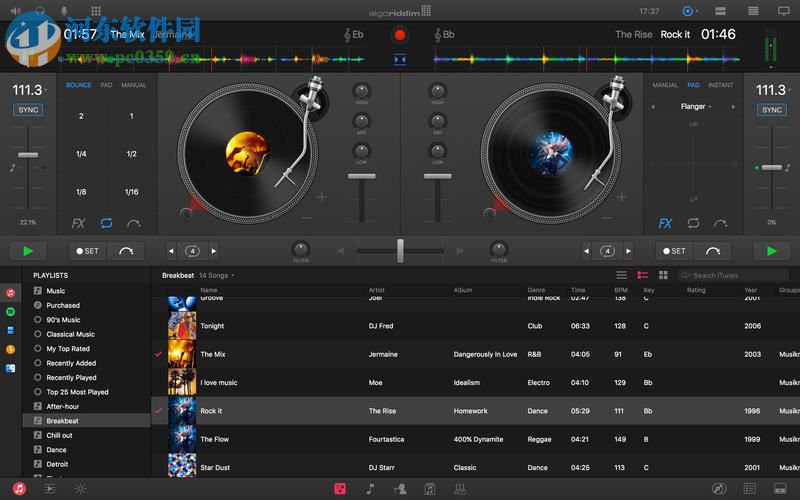Switch to the right deck MANUAL tab
Viewport: 800px width, 500px height.
pyautogui.click(x=665, y=85)
